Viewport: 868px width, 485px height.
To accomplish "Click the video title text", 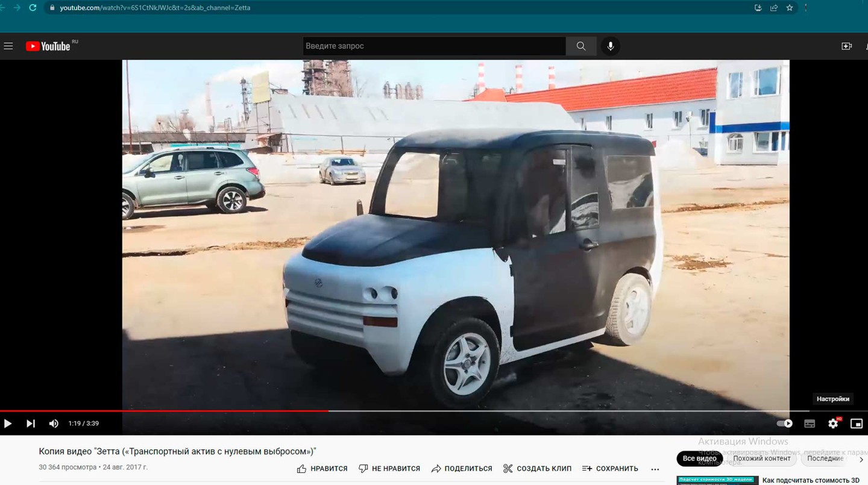I will (x=177, y=451).
